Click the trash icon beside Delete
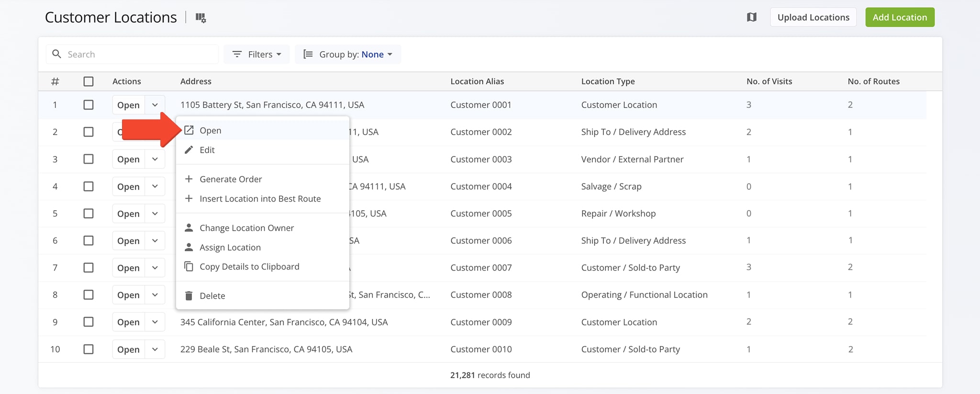 pos(189,295)
